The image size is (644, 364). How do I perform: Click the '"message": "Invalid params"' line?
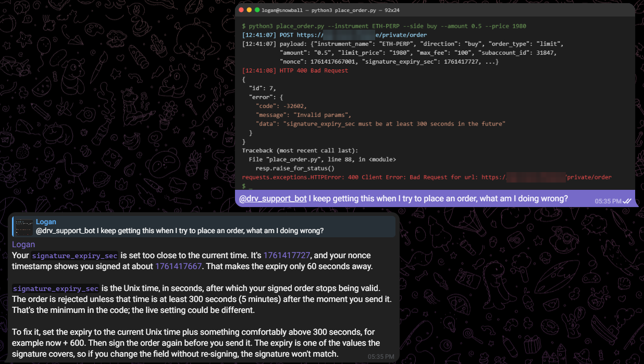[304, 115]
